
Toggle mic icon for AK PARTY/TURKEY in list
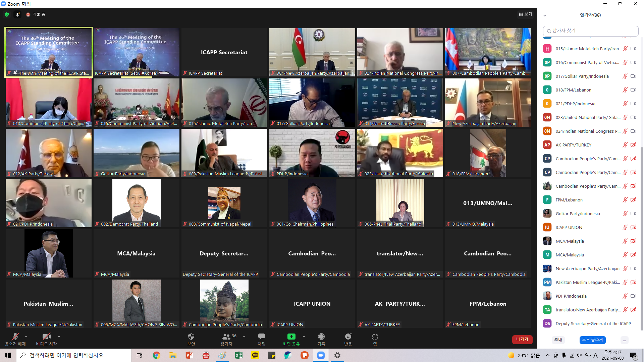point(625,145)
